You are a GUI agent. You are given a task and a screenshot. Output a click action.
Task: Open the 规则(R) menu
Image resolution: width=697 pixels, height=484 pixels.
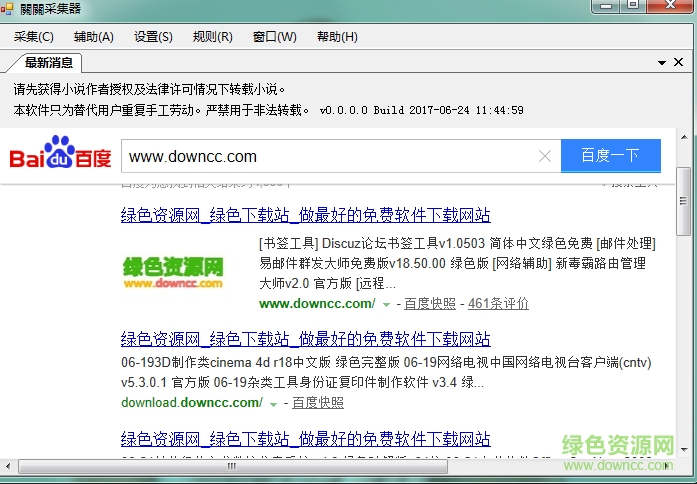[212, 36]
